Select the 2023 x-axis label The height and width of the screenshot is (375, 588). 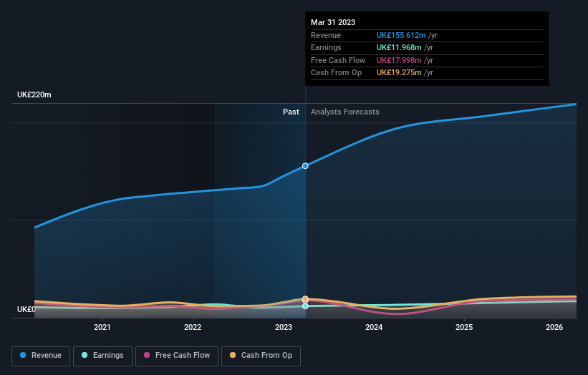[x=284, y=328]
